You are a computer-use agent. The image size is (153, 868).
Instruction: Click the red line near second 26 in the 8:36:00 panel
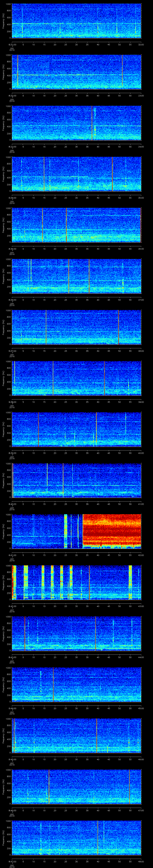(x=69, y=276)
